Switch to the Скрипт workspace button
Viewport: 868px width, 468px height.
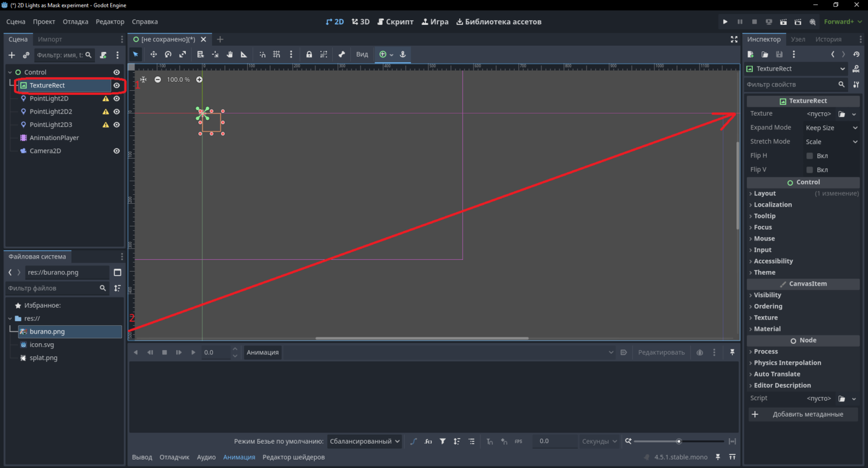[396, 22]
